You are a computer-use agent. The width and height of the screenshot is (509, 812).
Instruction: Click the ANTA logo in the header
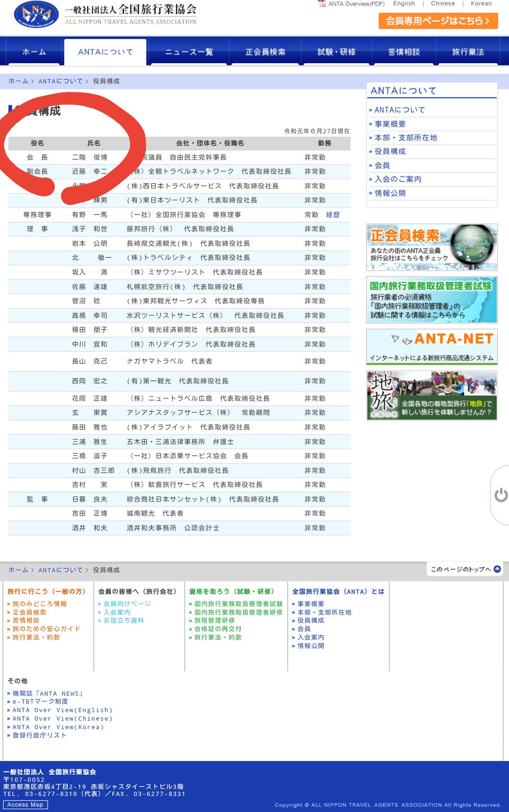tap(37, 14)
